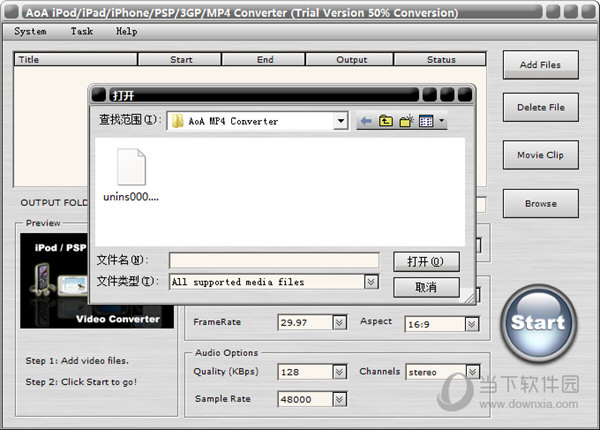Open the Aspect 16:9 dropdown

pos(472,324)
